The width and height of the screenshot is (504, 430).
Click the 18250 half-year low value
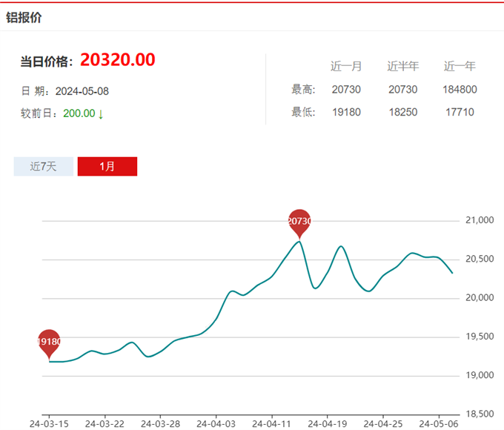coord(402,113)
